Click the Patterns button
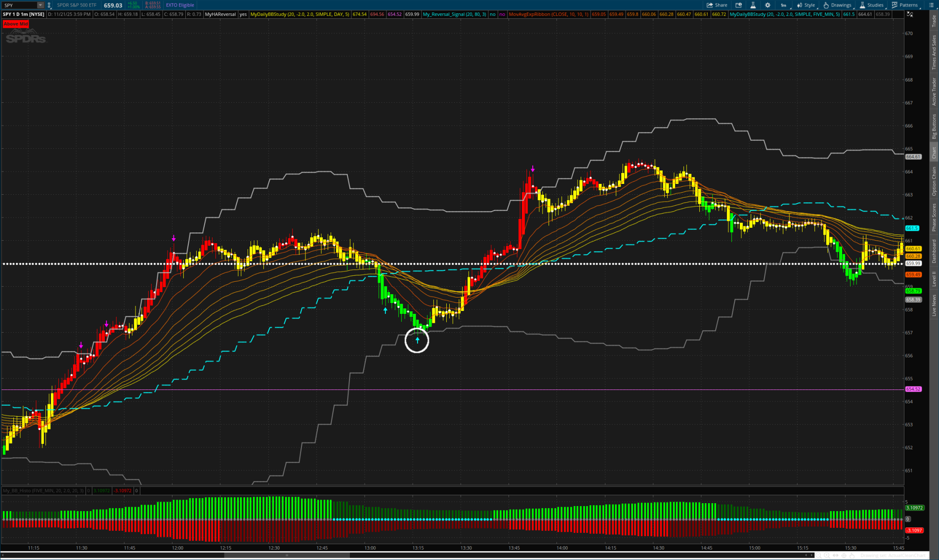Screen dimensions: 939x560 point(904,5)
